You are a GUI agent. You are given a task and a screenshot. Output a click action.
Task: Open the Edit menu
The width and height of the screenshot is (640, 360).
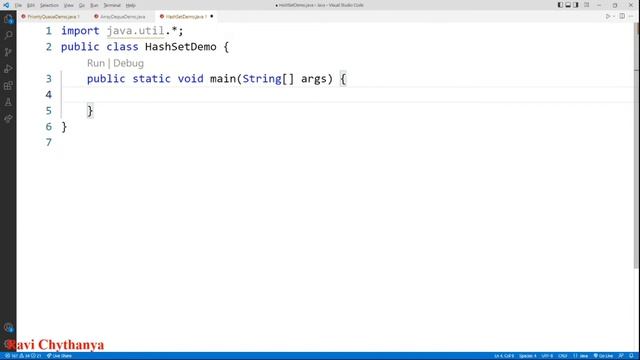pyautogui.click(x=31, y=5)
